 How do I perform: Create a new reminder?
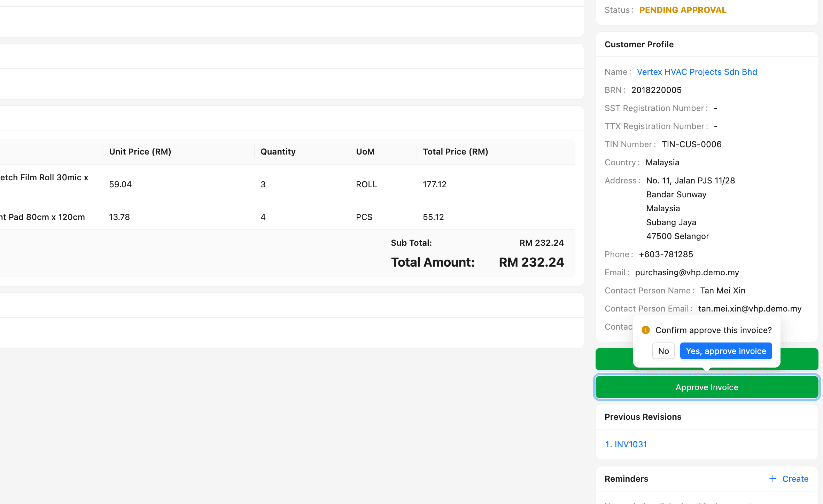tap(795, 479)
